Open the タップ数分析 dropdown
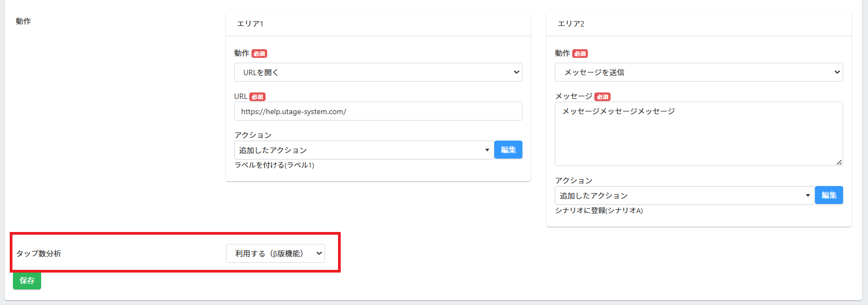The height and width of the screenshot is (305, 868). [x=275, y=253]
